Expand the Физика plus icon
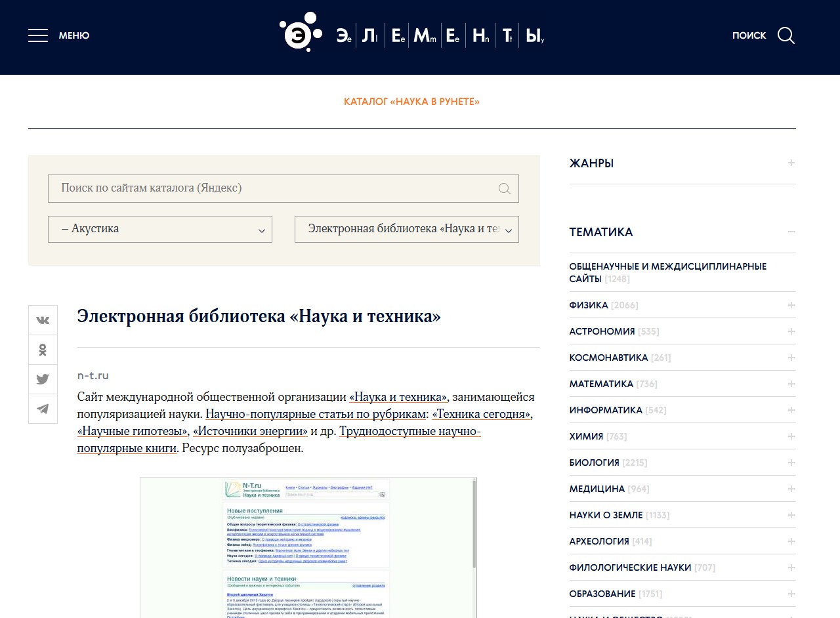Viewport: 840px width, 618px height. 791,305
